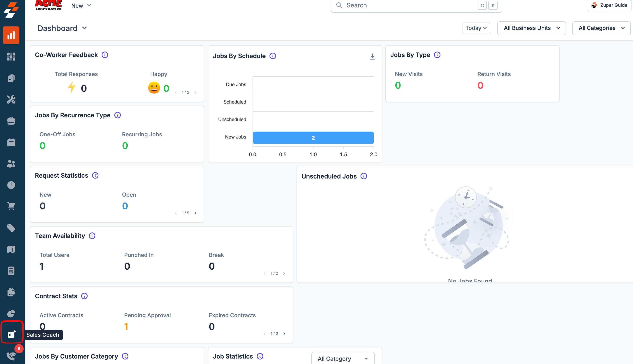The image size is (633, 364).
Task: Click the Zuper logo at top of sidebar
Action: pyautogui.click(x=11, y=10)
